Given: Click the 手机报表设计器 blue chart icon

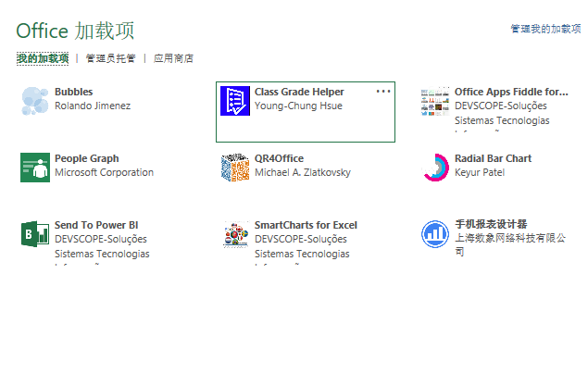Looking at the screenshot, I should [x=435, y=234].
